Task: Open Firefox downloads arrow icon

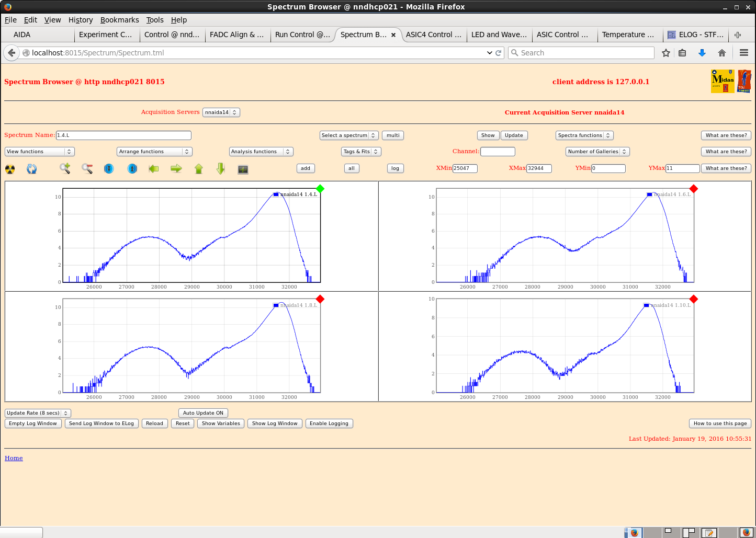Action: tap(702, 53)
